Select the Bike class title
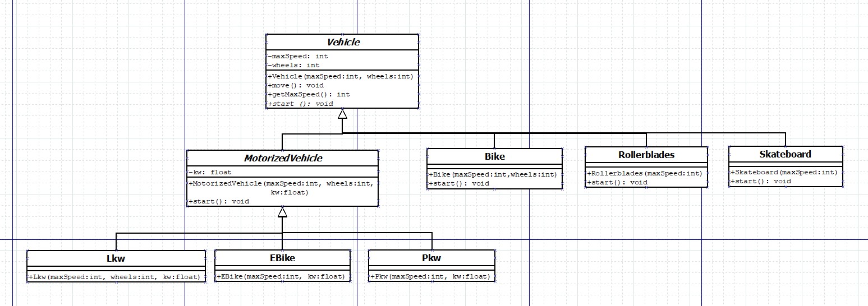This screenshot has height=306, width=868. click(x=494, y=156)
